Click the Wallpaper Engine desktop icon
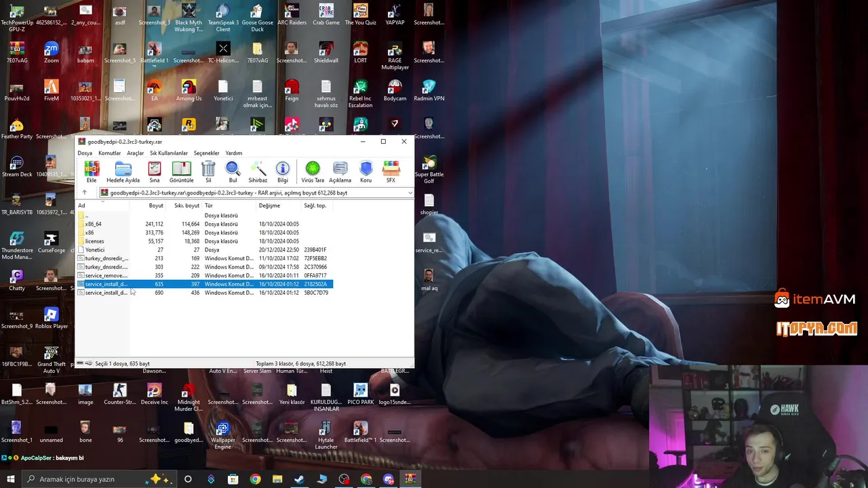The height and width of the screenshot is (488, 868). tap(222, 436)
